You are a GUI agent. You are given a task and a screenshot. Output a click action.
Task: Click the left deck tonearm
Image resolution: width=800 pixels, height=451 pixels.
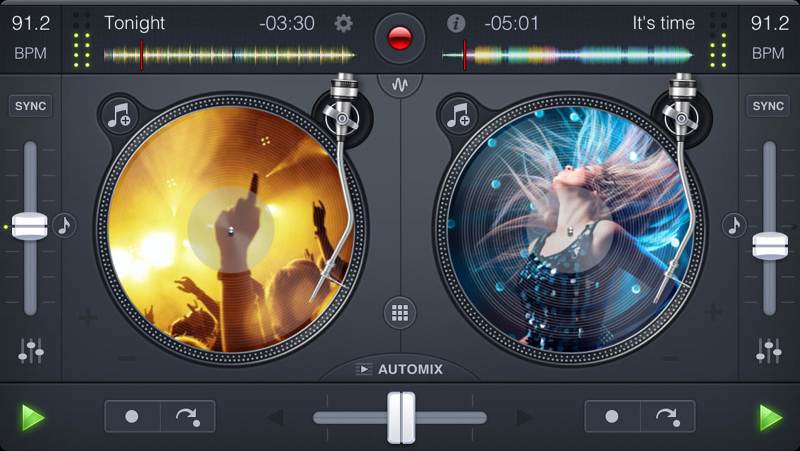click(339, 189)
